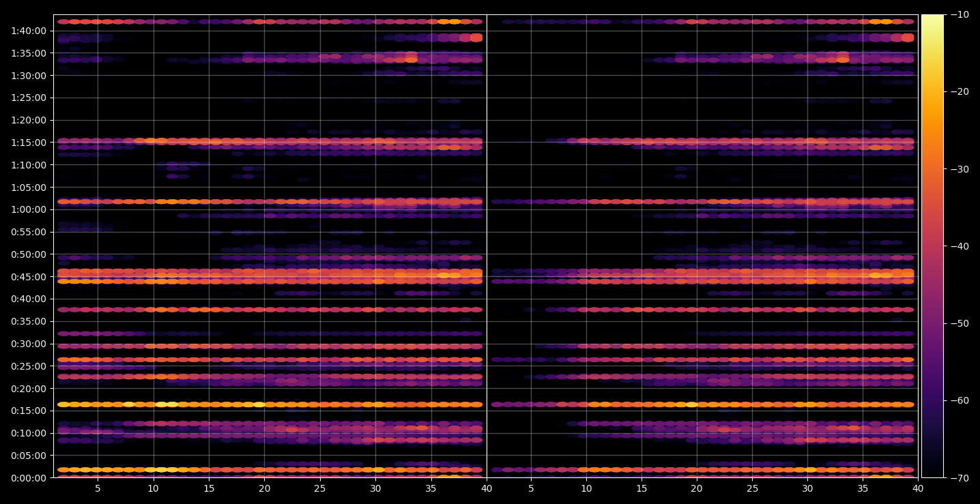Click the 0:00:00 y-axis origin label
Image resolution: width=980 pixels, height=504 pixels.
[x=29, y=477]
